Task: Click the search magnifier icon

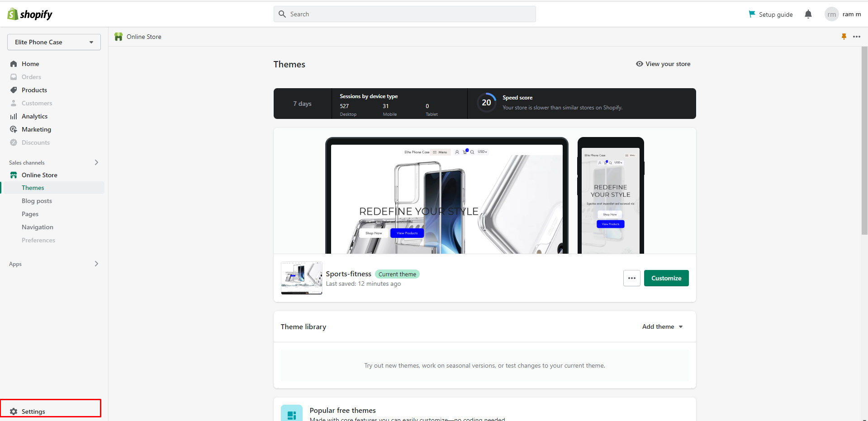Action: coord(282,14)
